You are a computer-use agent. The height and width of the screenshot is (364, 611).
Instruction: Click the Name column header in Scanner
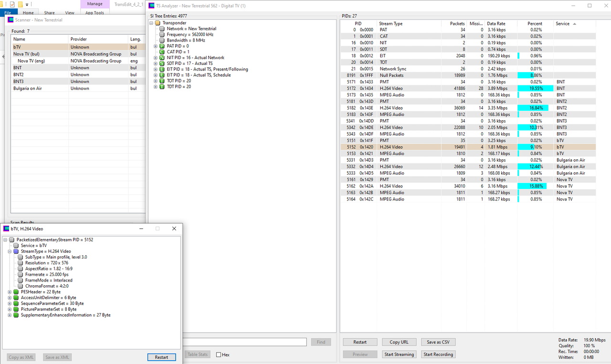click(40, 39)
